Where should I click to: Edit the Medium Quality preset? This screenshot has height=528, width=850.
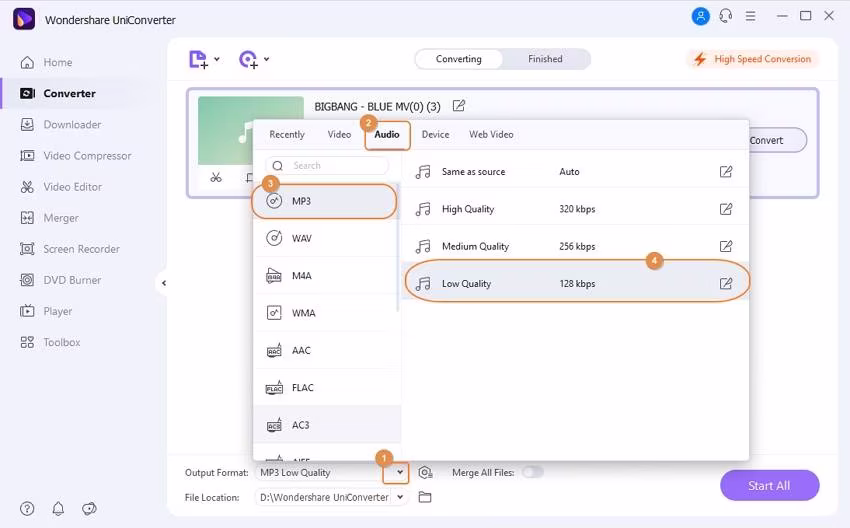click(x=726, y=247)
